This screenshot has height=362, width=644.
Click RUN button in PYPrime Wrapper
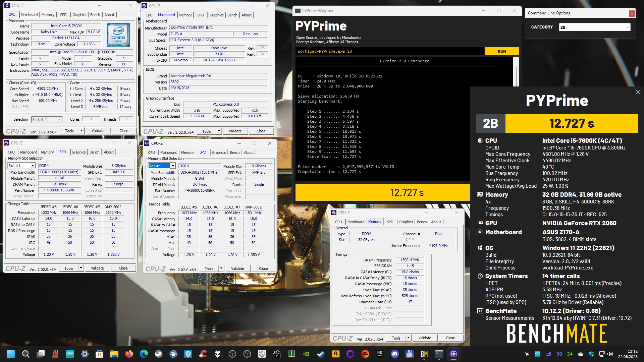(x=502, y=51)
